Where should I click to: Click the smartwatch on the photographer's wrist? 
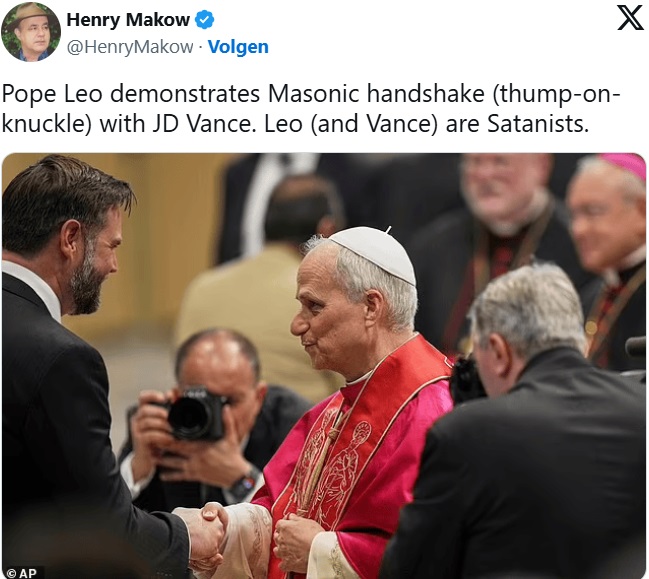pyautogui.click(x=245, y=485)
